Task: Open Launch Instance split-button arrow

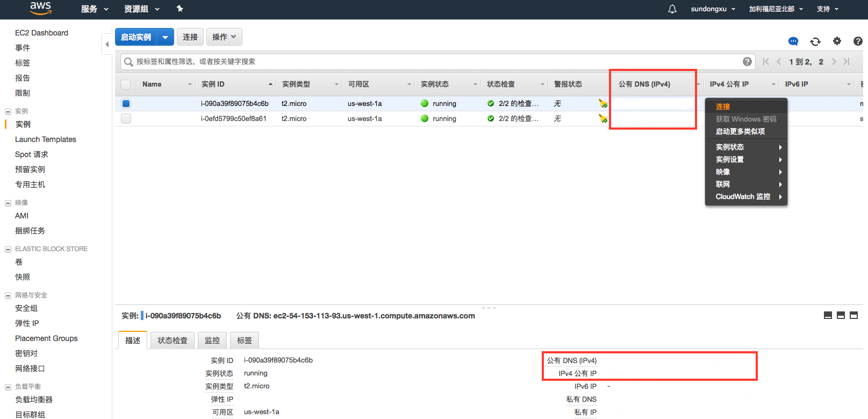Action: pos(165,37)
